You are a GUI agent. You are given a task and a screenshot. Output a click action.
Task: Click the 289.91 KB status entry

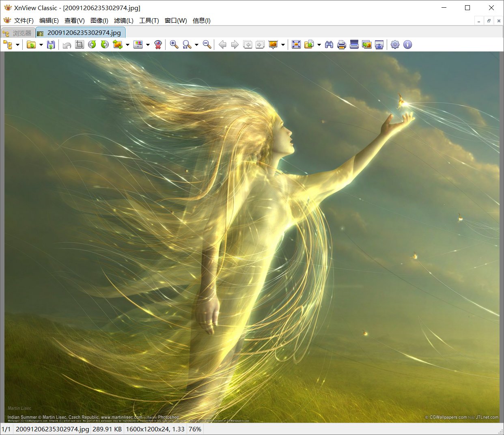pos(107,429)
